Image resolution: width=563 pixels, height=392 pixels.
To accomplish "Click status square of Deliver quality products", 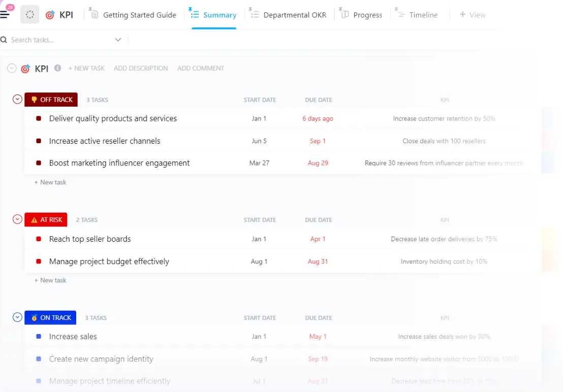I will (x=39, y=118).
